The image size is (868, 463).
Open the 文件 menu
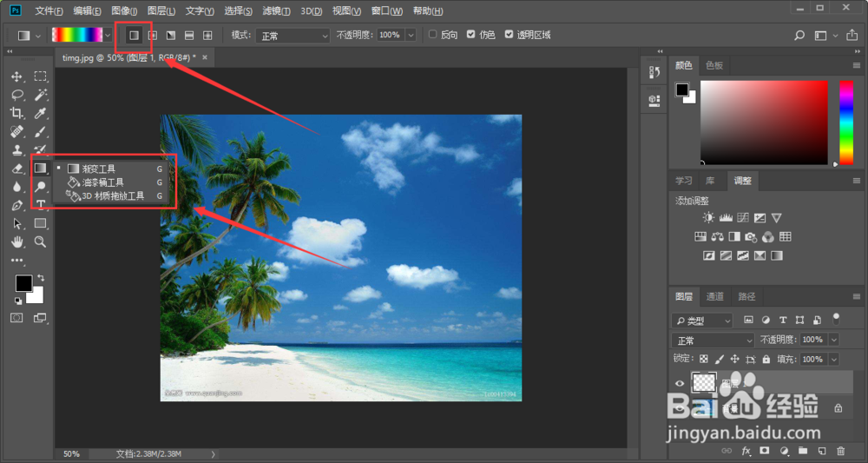click(49, 11)
